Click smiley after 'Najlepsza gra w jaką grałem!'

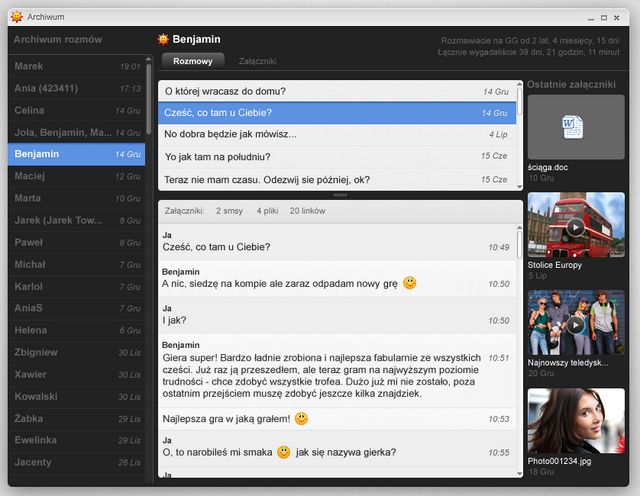coord(301,418)
